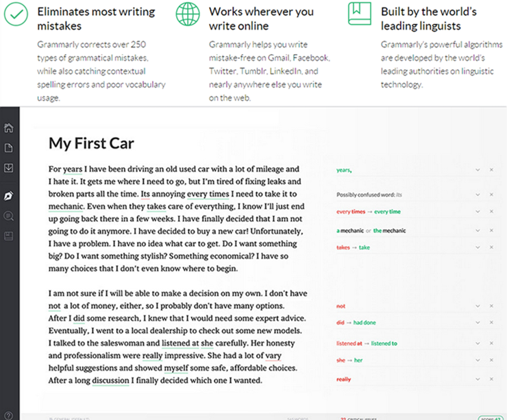Expand the "years," suggestion chevron

[x=478, y=170]
